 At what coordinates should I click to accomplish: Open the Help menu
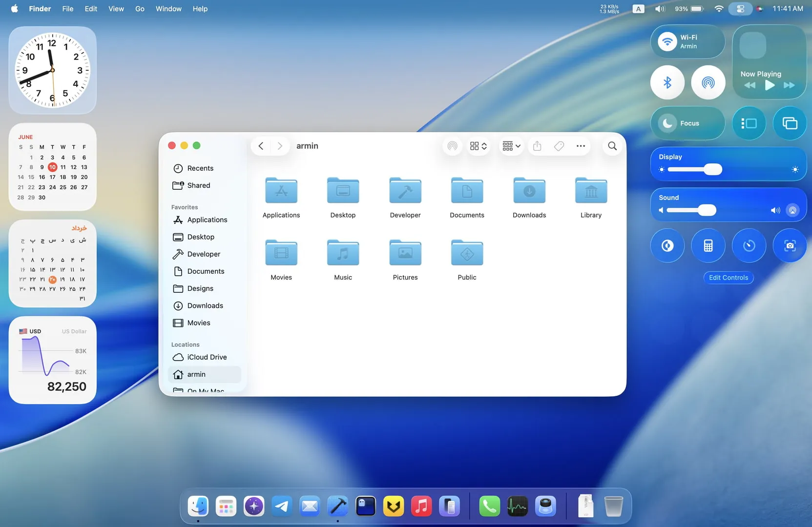pyautogui.click(x=200, y=9)
